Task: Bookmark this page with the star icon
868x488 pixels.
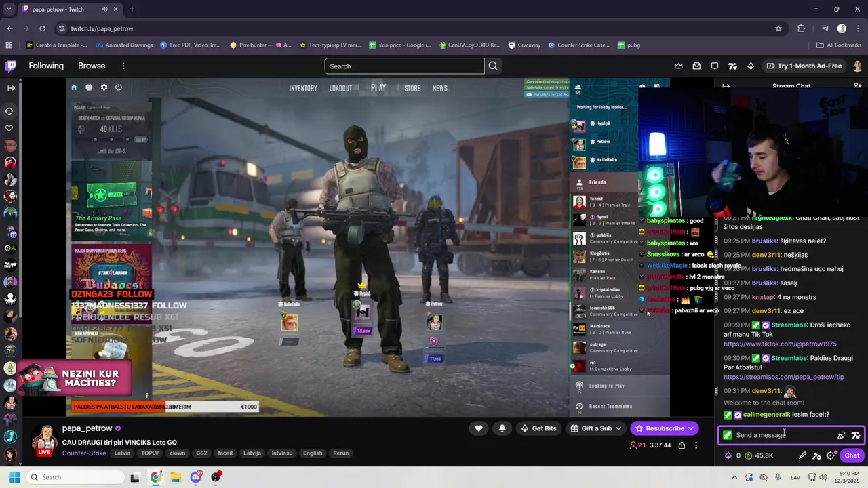Action: 778,28
